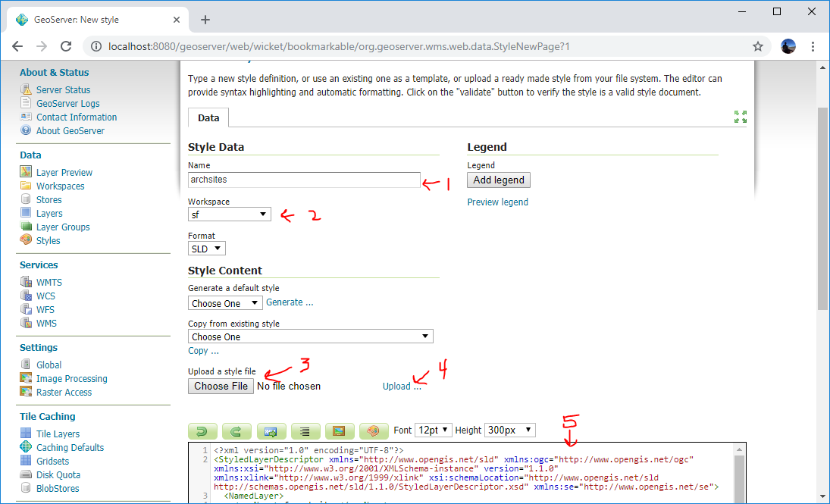
Task: Select the Data tab
Action: pos(208,117)
